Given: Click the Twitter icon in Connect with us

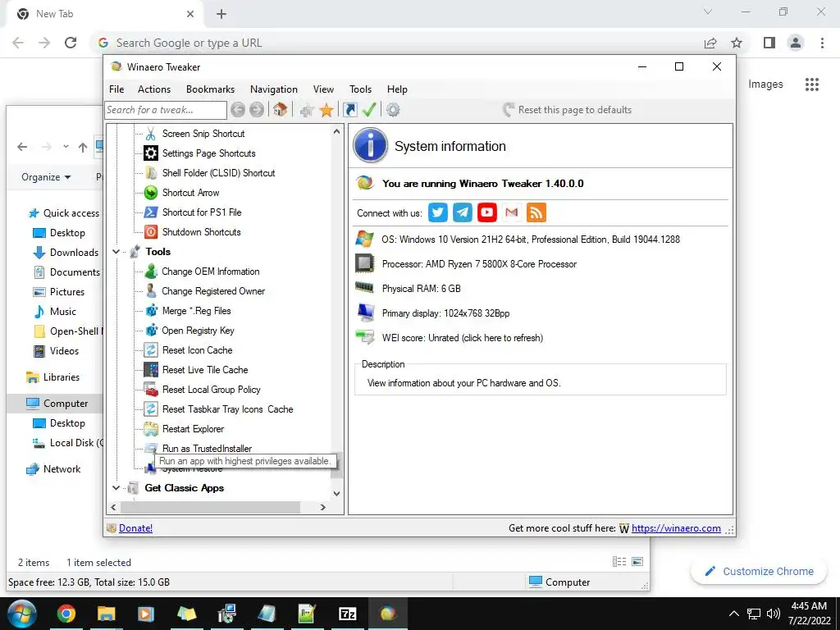Looking at the screenshot, I should (438, 212).
